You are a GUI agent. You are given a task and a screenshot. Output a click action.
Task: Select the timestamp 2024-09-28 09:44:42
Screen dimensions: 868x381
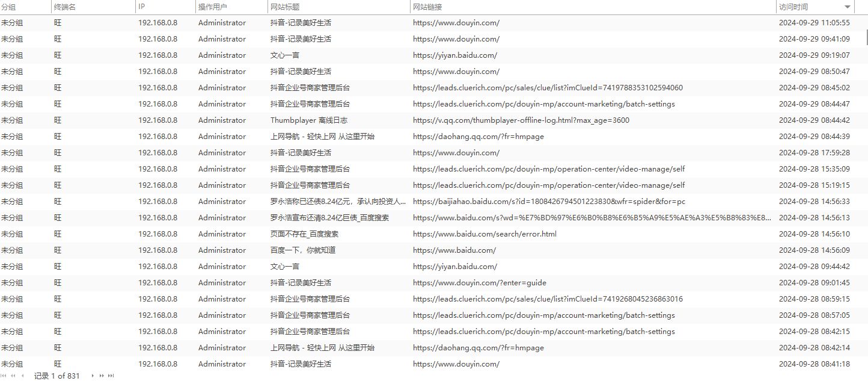pyautogui.click(x=814, y=267)
